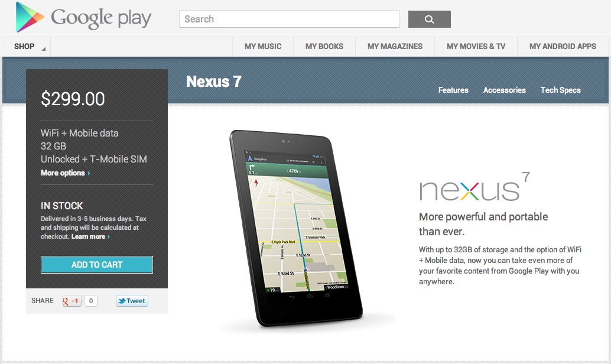Click the chevron beside Learn more
The height and width of the screenshot is (364, 611).
click(x=109, y=237)
